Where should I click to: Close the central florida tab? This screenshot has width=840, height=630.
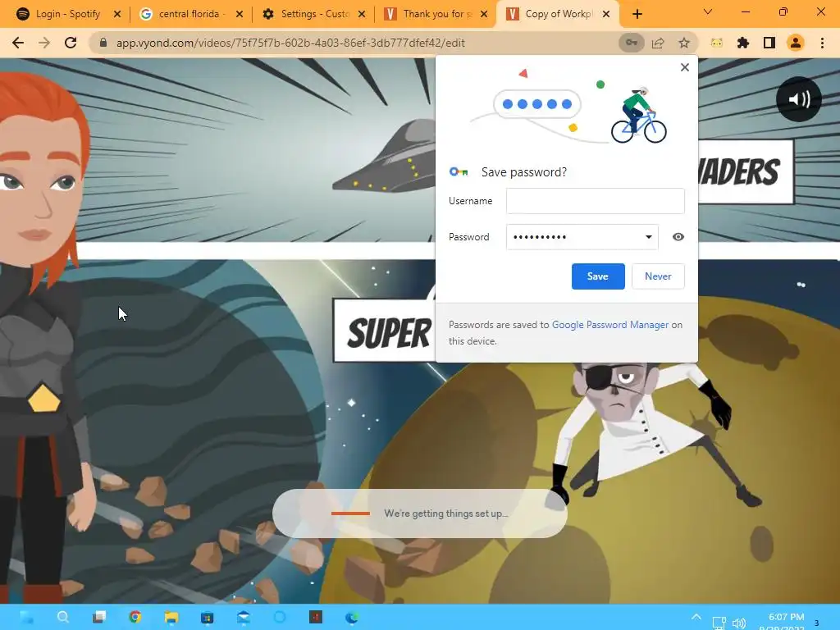point(240,14)
